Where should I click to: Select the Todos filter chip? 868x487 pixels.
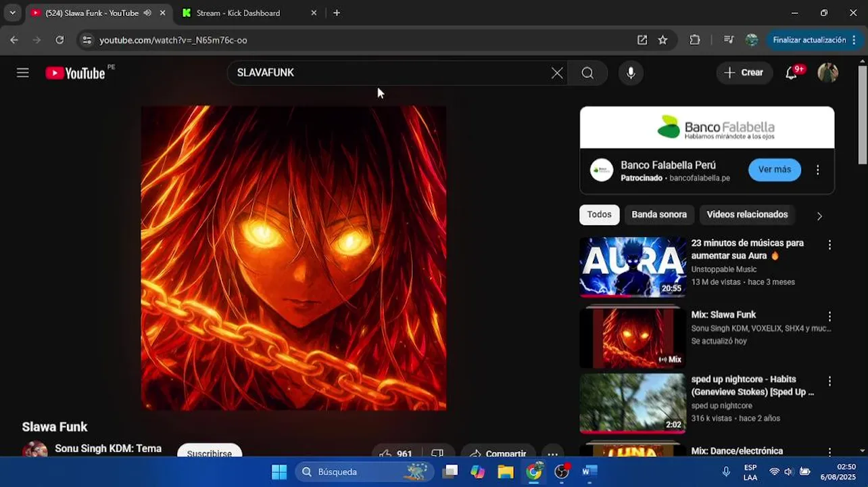tap(599, 214)
